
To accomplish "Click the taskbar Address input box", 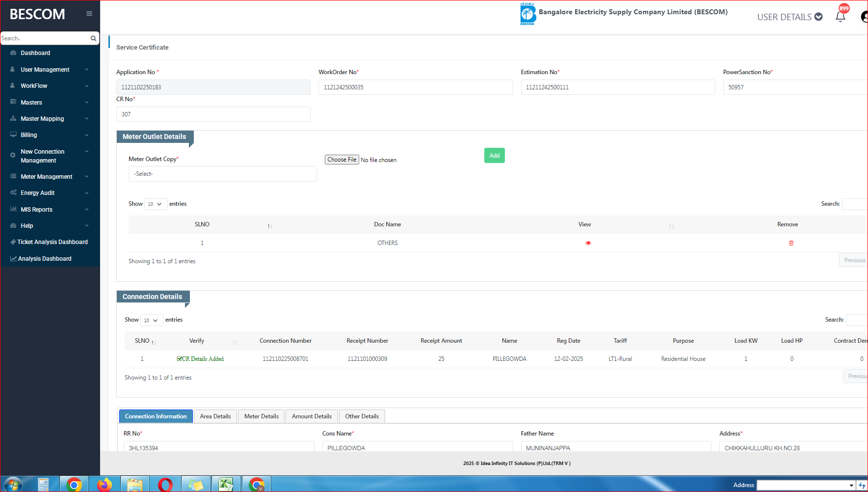I will coord(802,485).
